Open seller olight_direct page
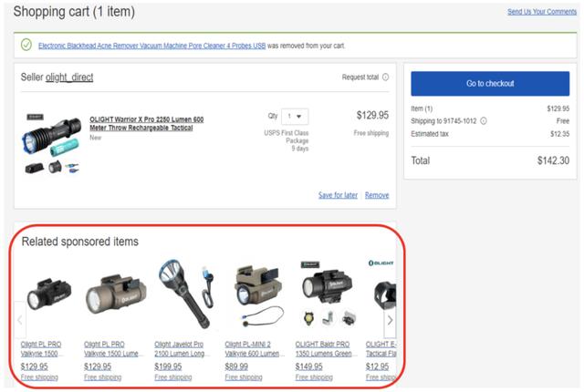584x392 pixels. (x=69, y=77)
